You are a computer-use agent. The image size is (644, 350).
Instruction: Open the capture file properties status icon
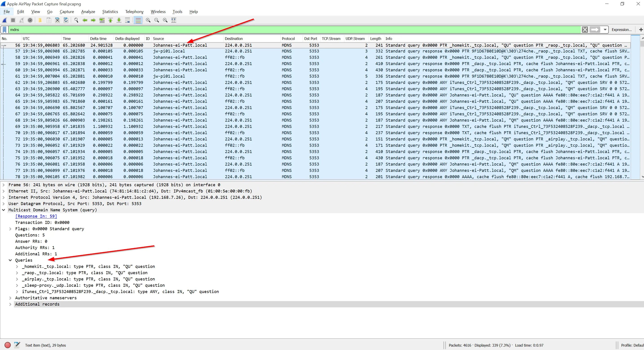pos(17,345)
